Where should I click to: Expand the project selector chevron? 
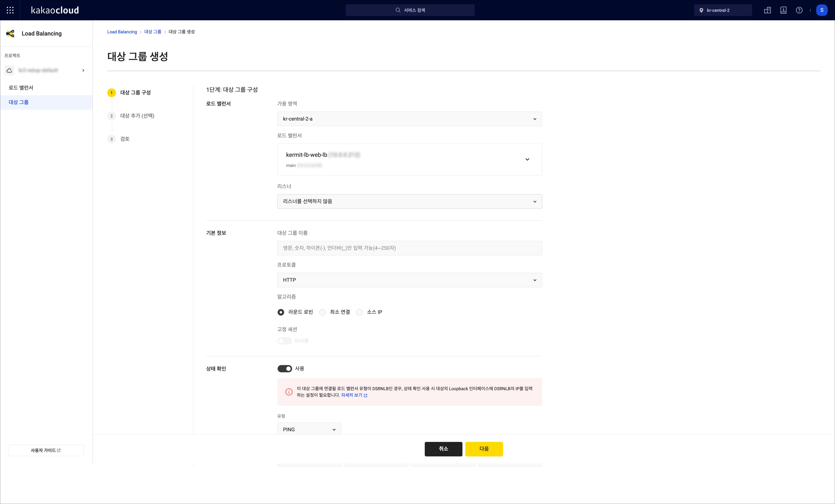click(83, 71)
